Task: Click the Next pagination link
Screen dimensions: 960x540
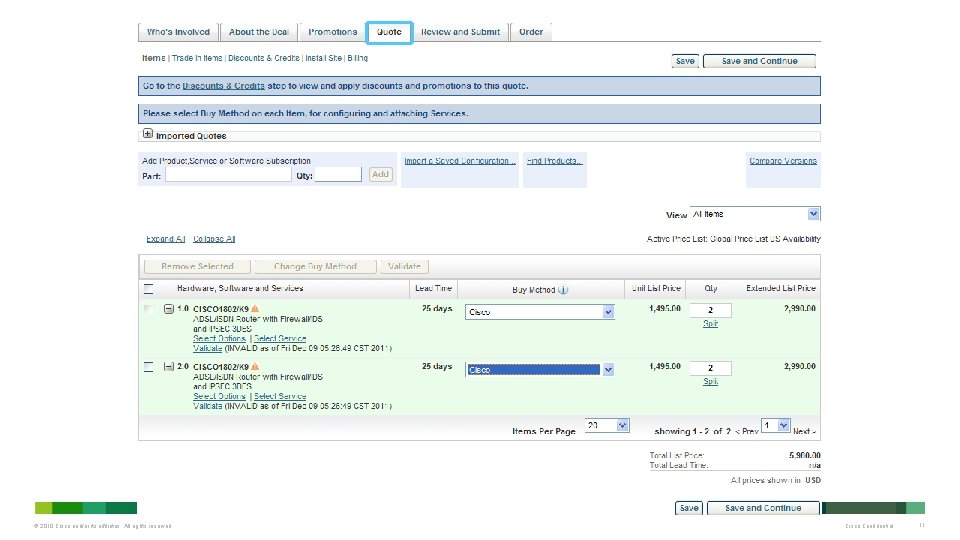Action: coord(804,432)
